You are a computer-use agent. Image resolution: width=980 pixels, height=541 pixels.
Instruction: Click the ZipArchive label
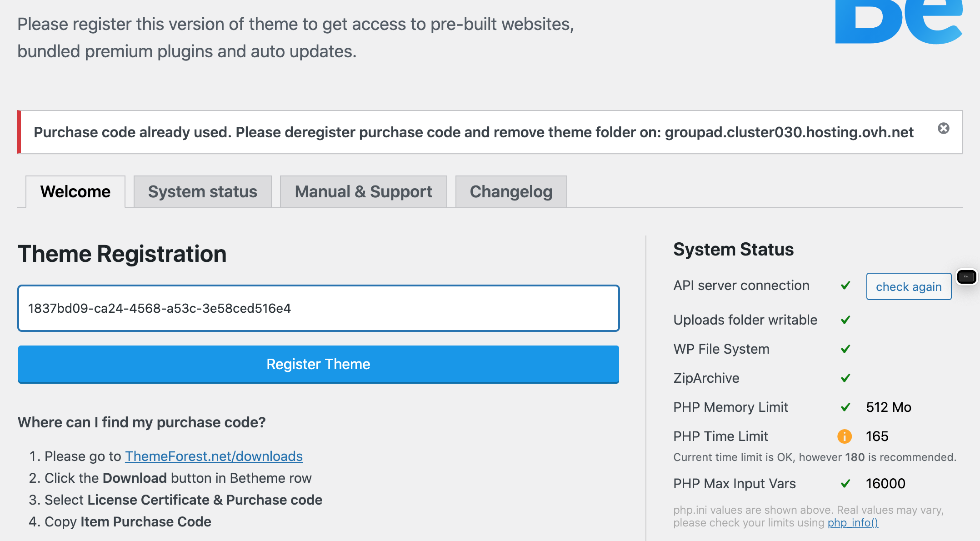pos(706,378)
